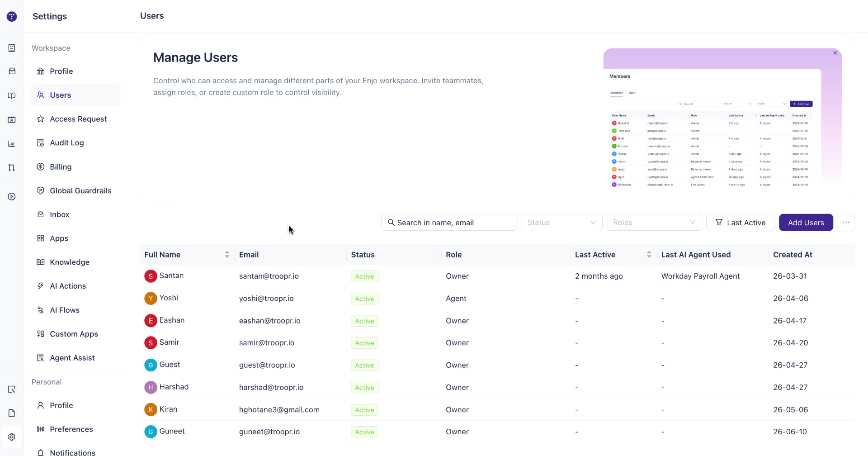This screenshot has width=868, height=456.
Task: Open the bar chart analytics icon
Action: 12,144
